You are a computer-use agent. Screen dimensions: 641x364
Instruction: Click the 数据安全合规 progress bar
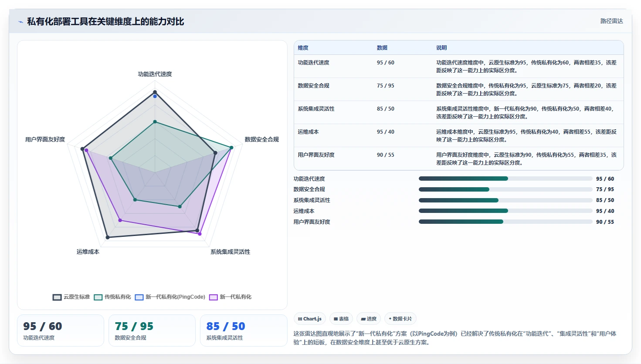[505, 189]
